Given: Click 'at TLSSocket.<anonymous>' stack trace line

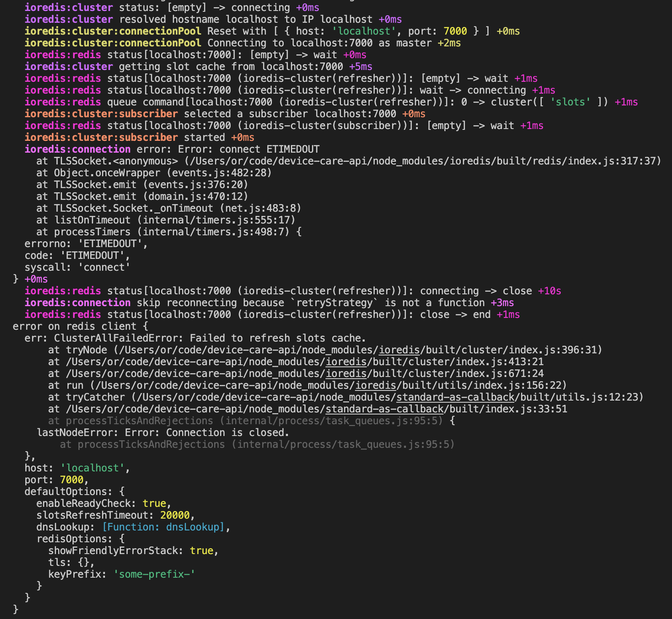Looking at the screenshot, I should point(349,161).
